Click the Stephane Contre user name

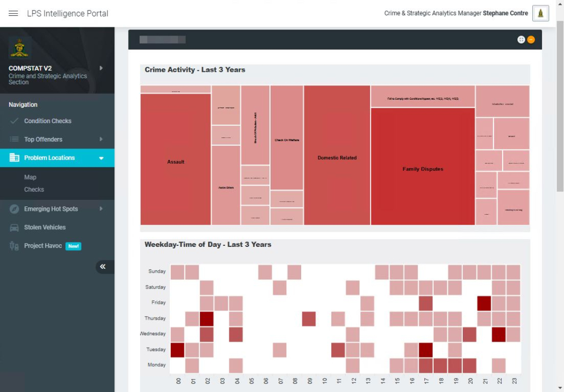505,14
